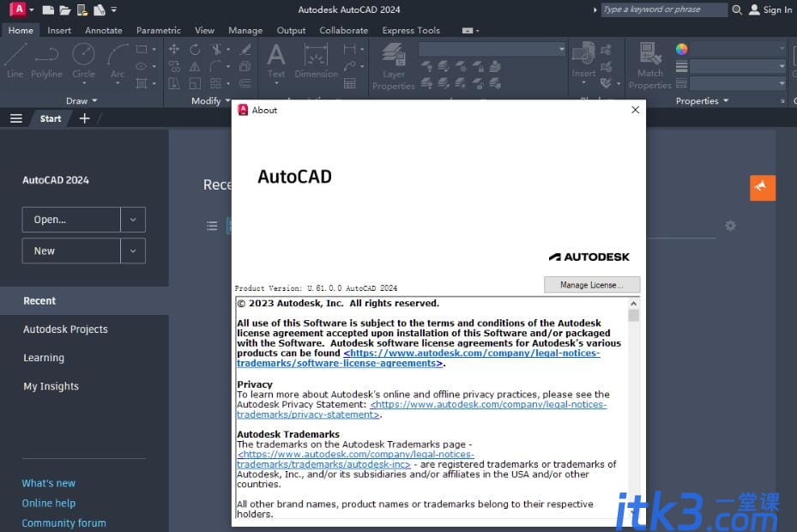
Task: Click the New file icon in quick access toolbar
Action: point(48,9)
